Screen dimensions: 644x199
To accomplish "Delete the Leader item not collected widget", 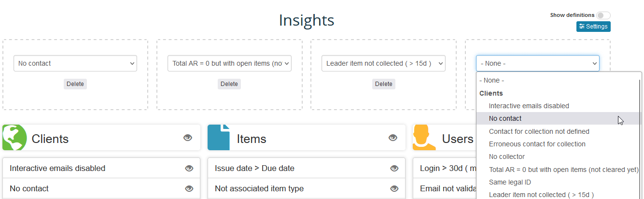I will [x=383, y=84].
